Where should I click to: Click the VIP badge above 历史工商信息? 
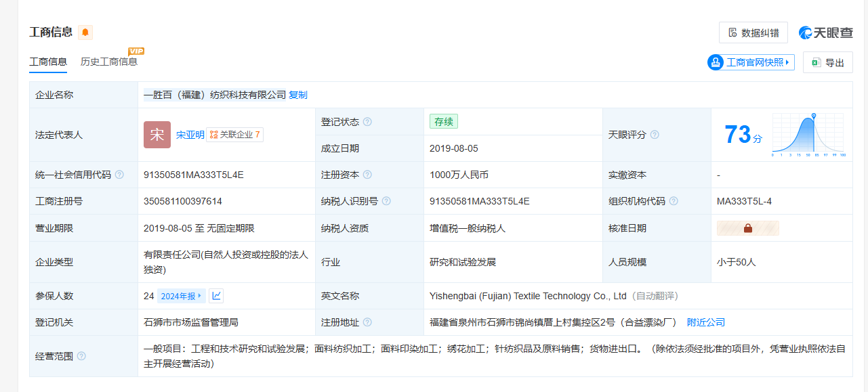click(x=136, y=51)
